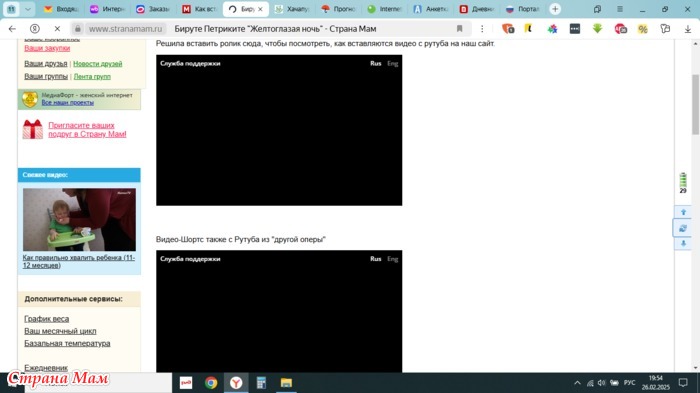Screen dimensions: 700x393
Task: Show hidden system tray icons chevron
Action: pyautogui.click(x=577, y=383)
